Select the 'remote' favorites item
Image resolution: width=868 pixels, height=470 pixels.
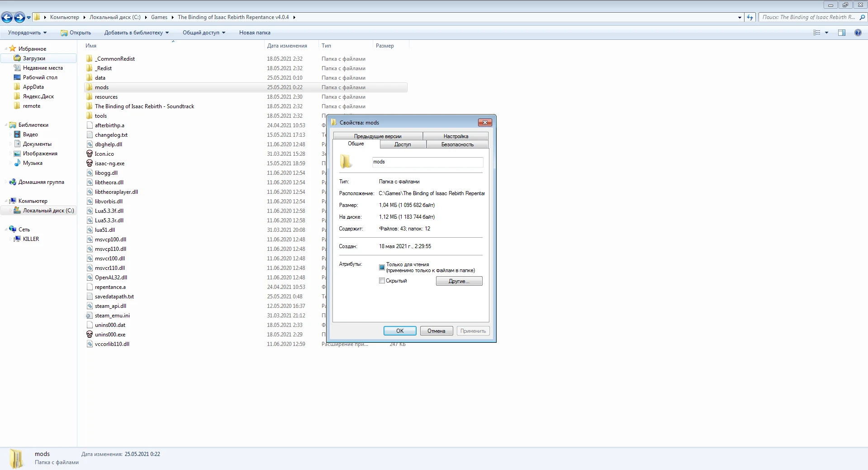[32, 106]
